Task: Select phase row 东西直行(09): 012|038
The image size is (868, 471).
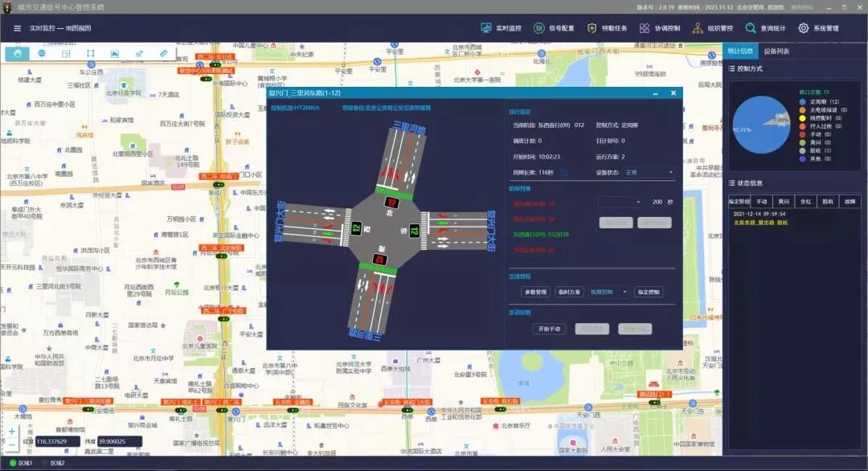Action: pos(541,235)
